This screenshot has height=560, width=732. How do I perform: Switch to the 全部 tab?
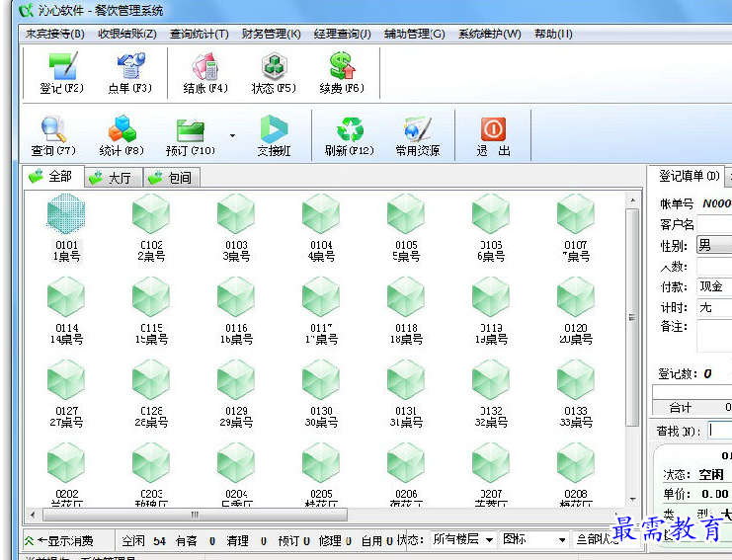click(x=53, y=177)
